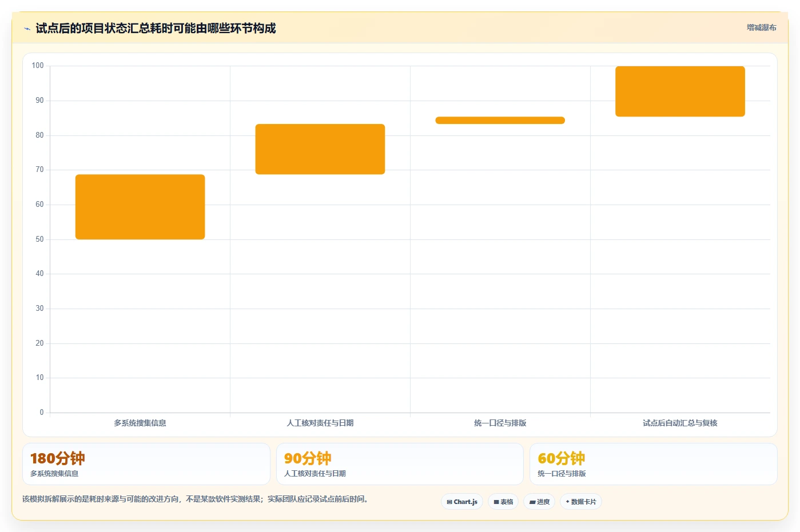Screen dimensions: 800x532
Task: Click the Chart.js tag chip
Action: [462, 502]
